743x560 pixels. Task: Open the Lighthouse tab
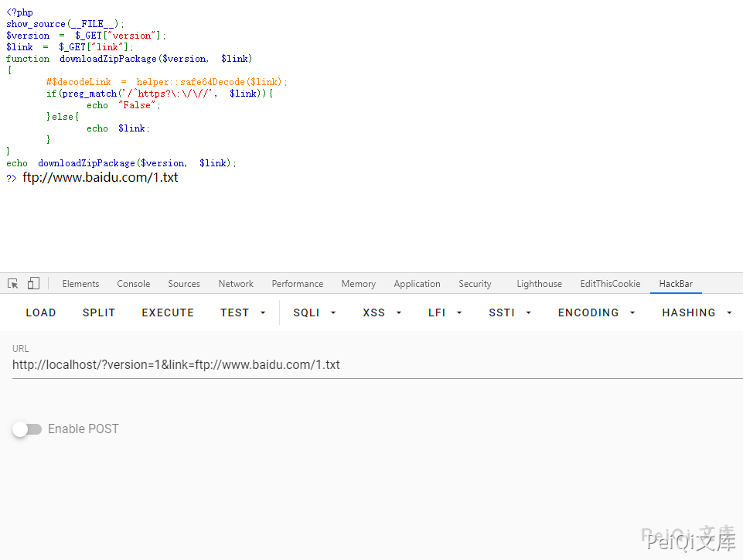[539, 284]
